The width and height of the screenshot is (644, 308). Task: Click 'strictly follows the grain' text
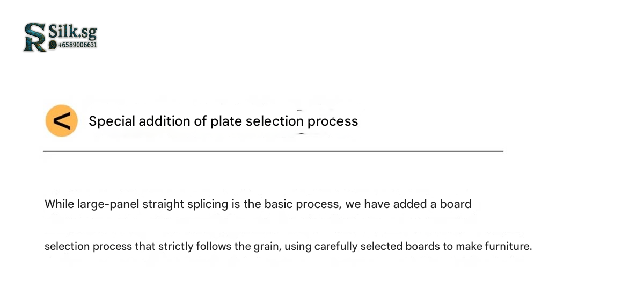click(x=218, y=247)
